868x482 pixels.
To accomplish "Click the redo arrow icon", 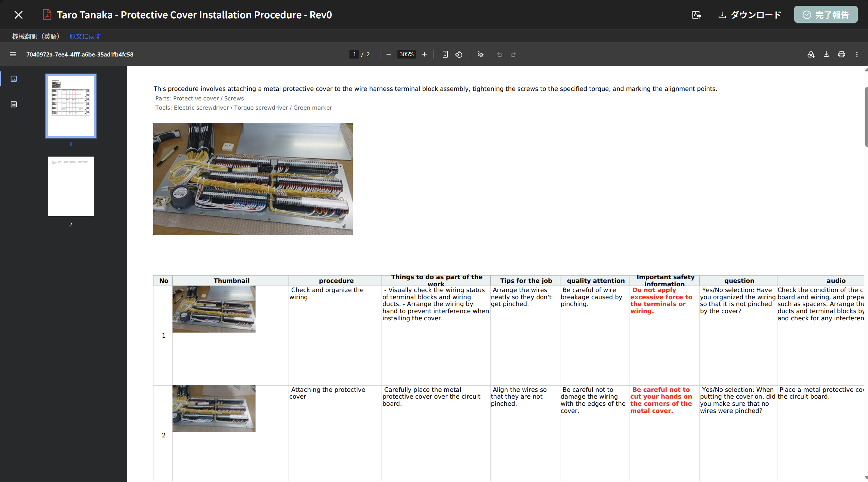I will pos(513,54).
